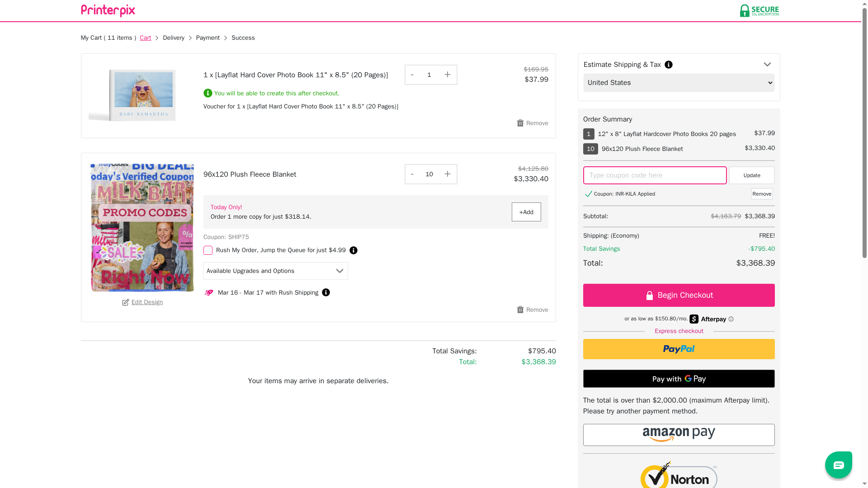
Task: Decrease blanket quantity with minus button
Action: click(412, 174)
